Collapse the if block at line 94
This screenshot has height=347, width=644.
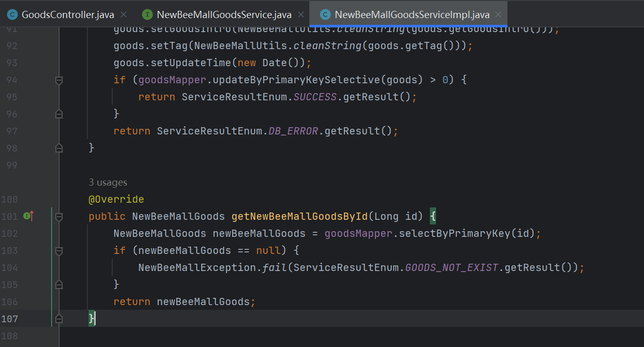tap(59, 80)
